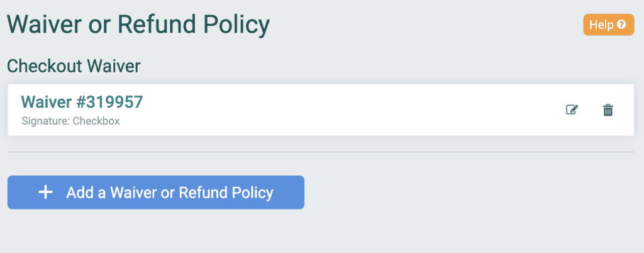Open the waiver editor via the edit icon
Image resolution: width=644 pixels, height=253 pixels.
tap(572, 110)
